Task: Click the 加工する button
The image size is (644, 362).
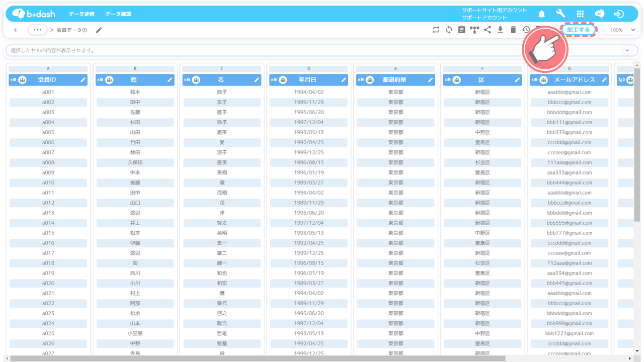Action: click(578, 30)
